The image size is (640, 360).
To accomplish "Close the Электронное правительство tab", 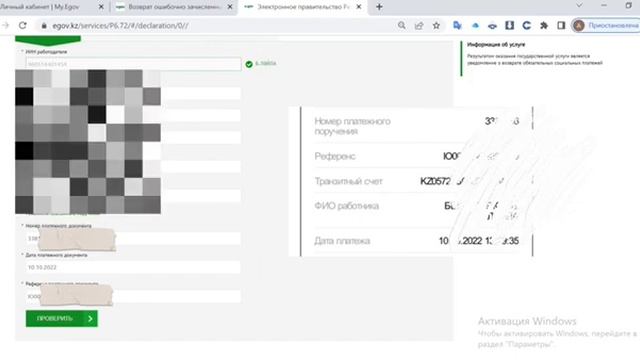I will (359, 7).
